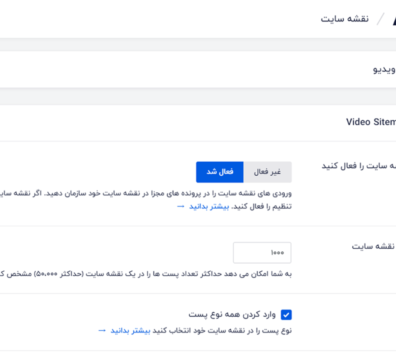
Task: Click the نقشه سایت را فعال کنید setting label
Action: pyautogui.click(x=359, y=166)
